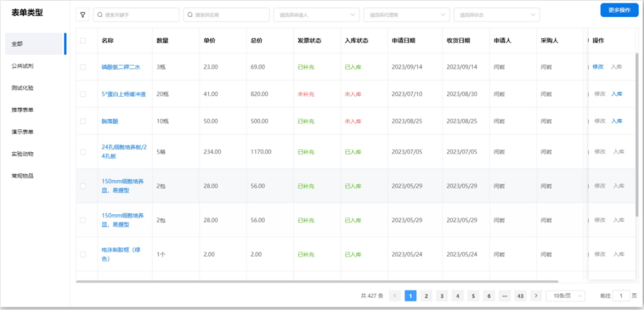Click the 更多操作 button
The width and height of the screenshot is (644, 310).
(x=619, y=10)
